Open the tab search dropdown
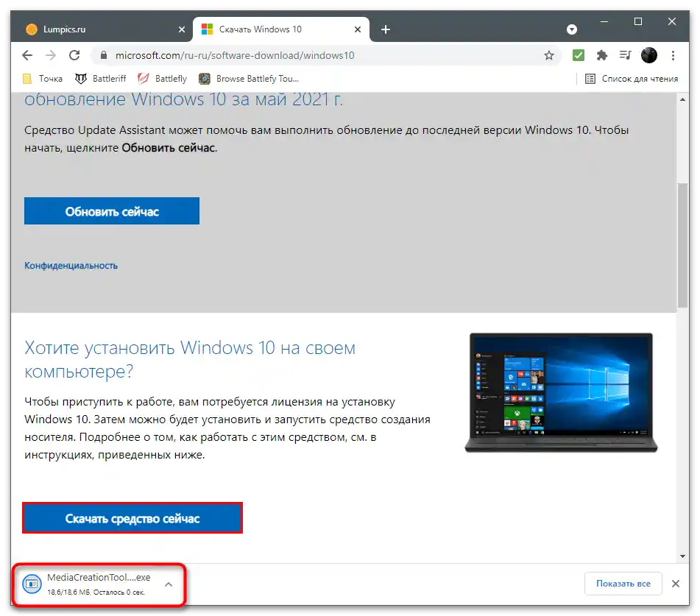 click(571, 29)
